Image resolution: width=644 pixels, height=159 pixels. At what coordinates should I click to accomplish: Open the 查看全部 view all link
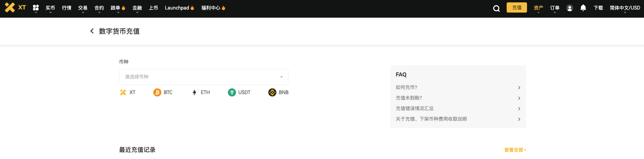(x=515, y=150)
